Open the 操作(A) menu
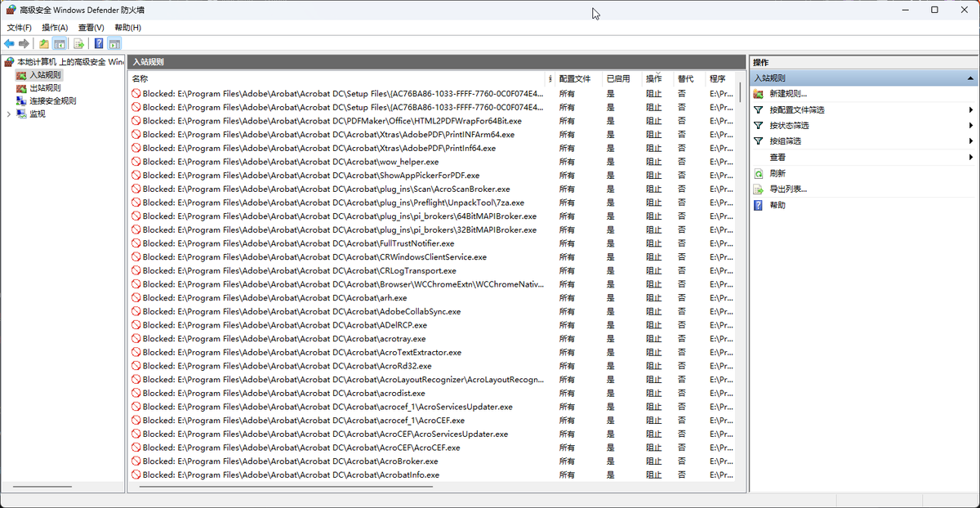 pyautogui.click(x=55, y=28)
